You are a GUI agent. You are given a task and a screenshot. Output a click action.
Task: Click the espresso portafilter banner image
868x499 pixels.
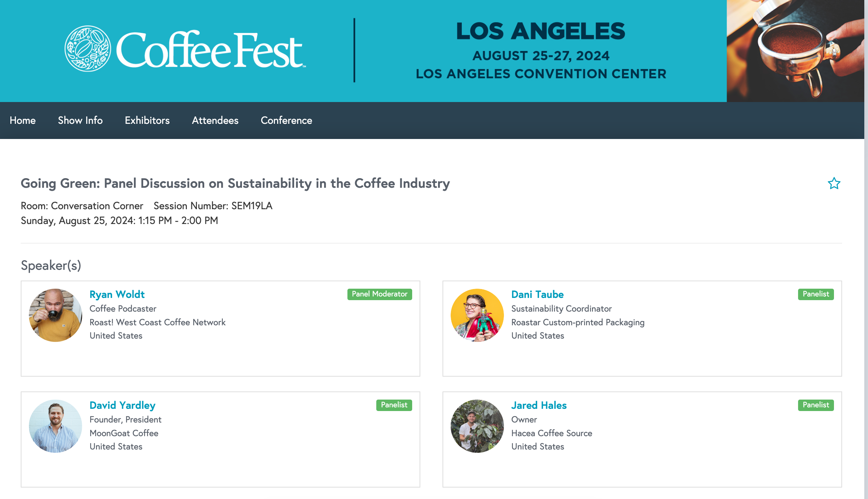pyautogui.click(x=795, y=51)
